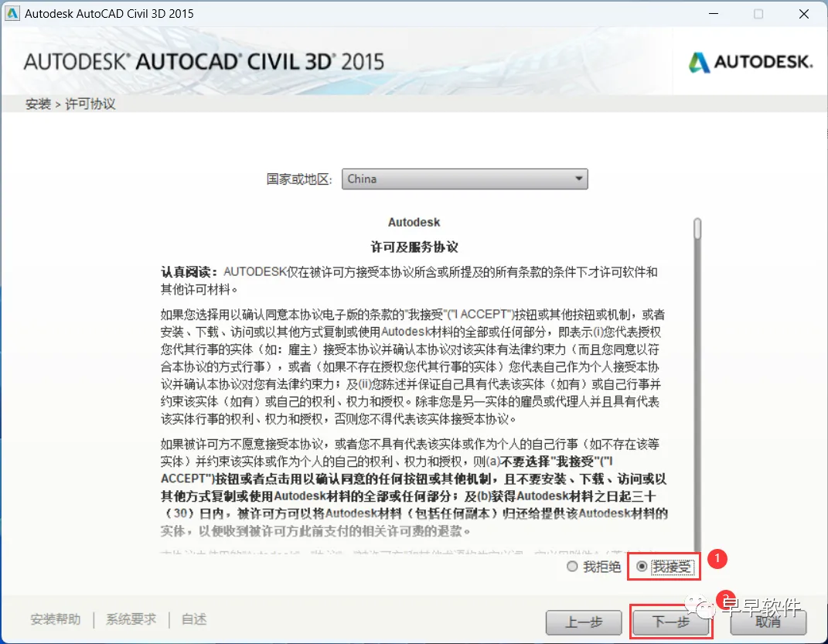Viewport: 828px width, 644px height.
Task: Minimize the installer window
Action: coord(714,14)
